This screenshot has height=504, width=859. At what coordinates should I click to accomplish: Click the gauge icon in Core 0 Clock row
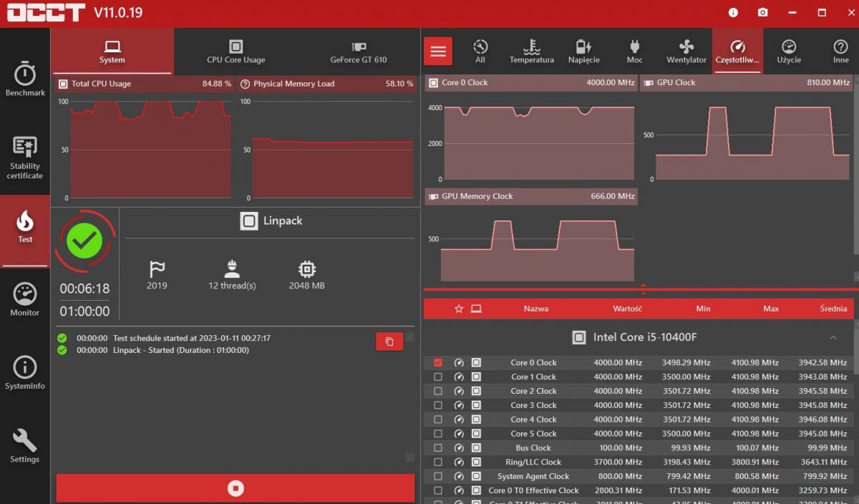[459, 362]
